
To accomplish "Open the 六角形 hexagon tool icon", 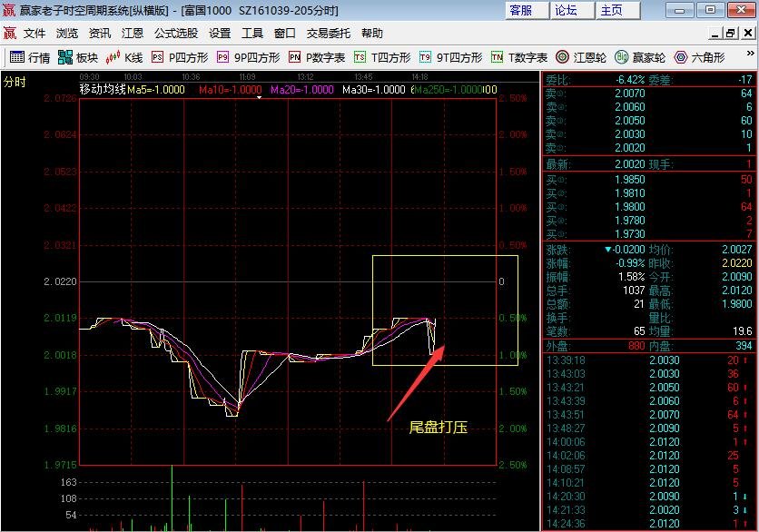I will tap(681, 57).
